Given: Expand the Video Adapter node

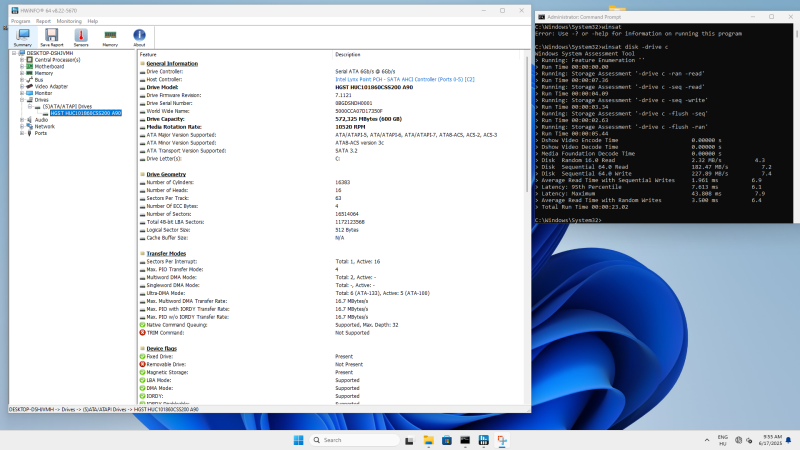Looking at the screenshot, I should coord(22,86).
